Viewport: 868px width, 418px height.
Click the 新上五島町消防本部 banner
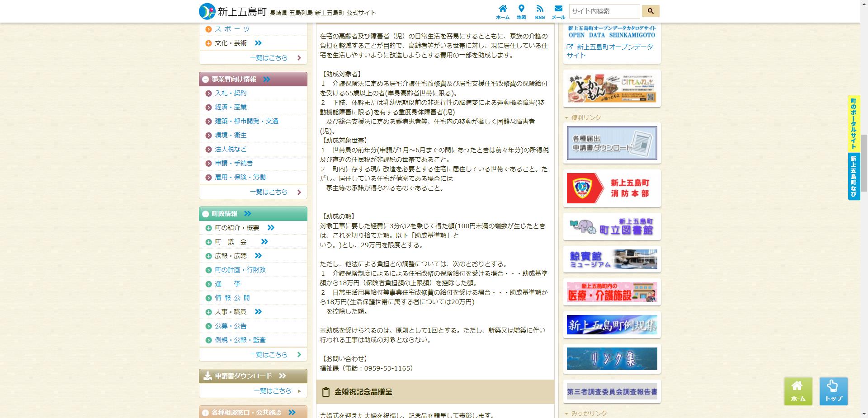click(611, 188)
